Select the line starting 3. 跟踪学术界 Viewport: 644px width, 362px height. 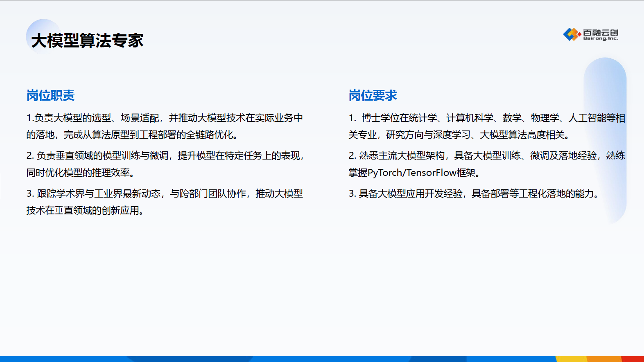coord(165,193)
